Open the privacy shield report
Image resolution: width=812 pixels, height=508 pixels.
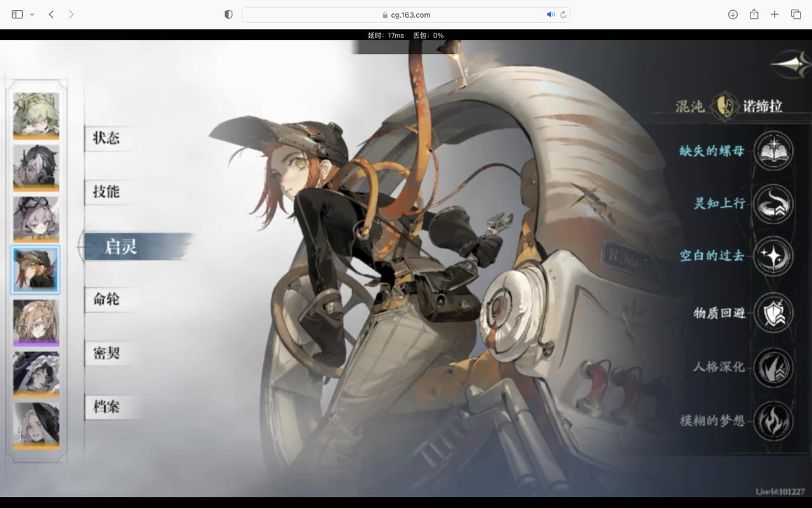228,15
